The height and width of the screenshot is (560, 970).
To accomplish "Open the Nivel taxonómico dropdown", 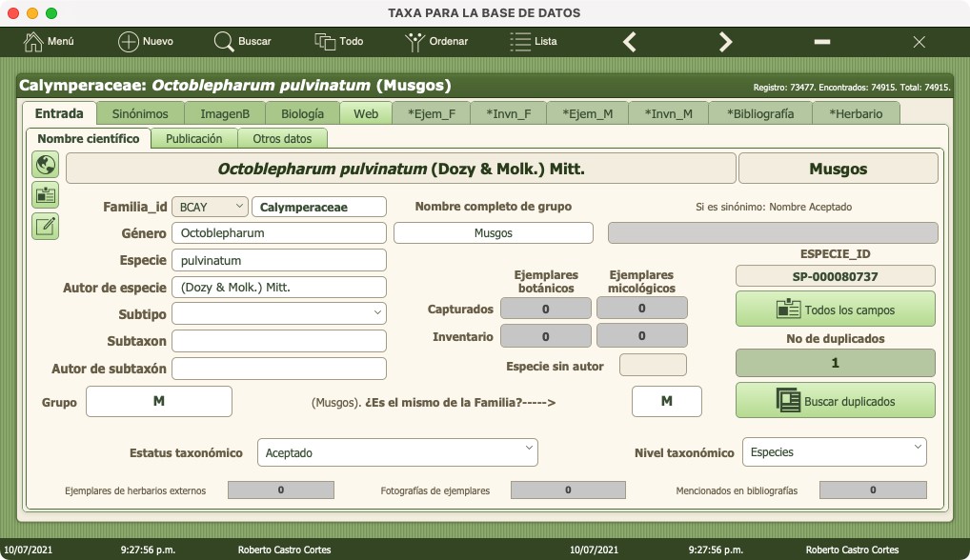I will coord(917,447).
